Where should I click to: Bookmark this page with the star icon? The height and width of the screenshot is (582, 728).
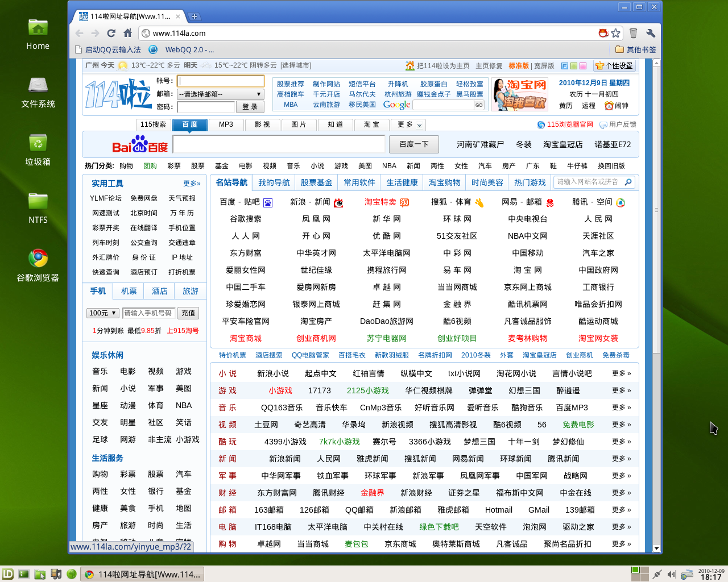coord(616,33)
